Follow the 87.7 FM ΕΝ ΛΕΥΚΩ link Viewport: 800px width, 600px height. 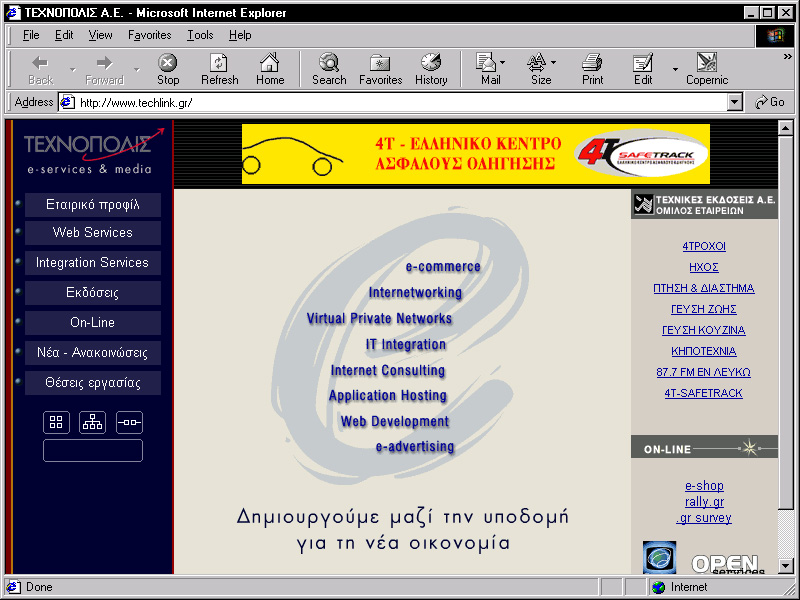(x=704, y=372)
